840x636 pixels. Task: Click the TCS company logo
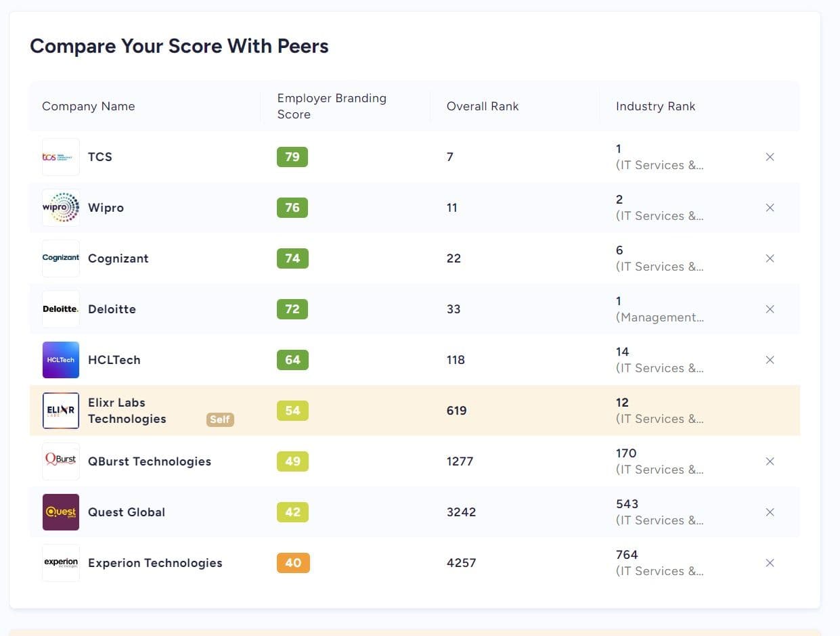[x=61, y=157]
